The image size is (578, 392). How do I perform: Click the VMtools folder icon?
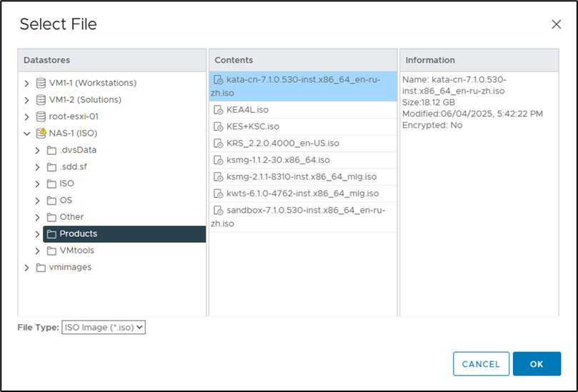tap(51, 251)
